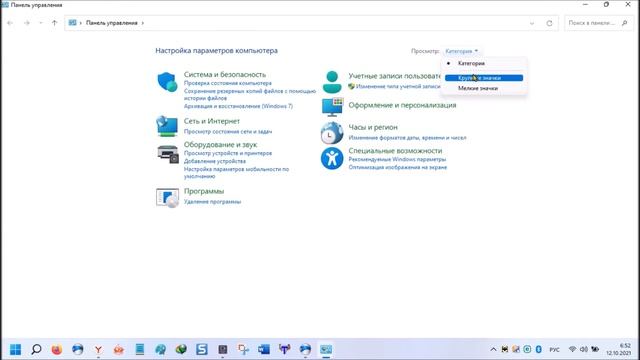Click Просмотр состояния сети и задач
Image resolution: width=640 pixels, height=360 pixels.
coord(228,131)
